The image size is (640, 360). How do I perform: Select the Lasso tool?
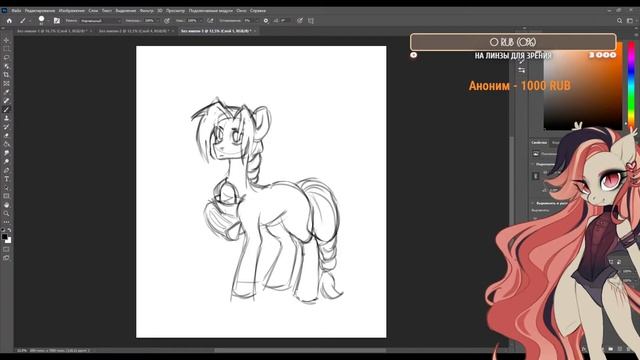6,58
